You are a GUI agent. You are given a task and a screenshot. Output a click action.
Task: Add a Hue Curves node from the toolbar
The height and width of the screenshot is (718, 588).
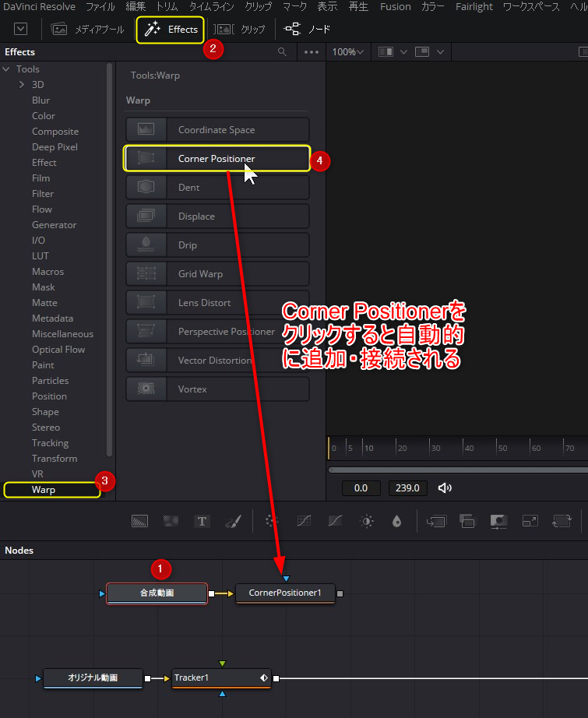pyautogui.click(x=335, y=521)
